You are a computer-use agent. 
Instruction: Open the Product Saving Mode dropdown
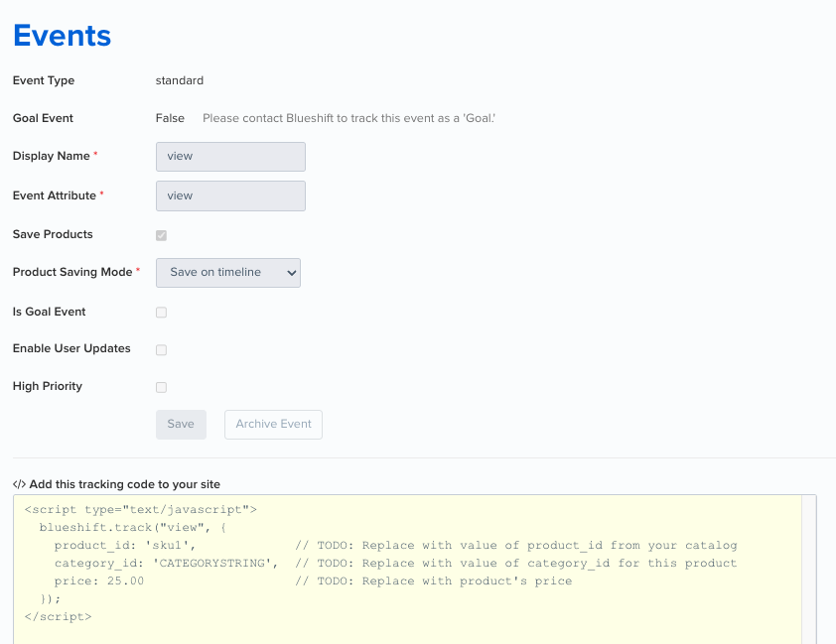(228, 272)
